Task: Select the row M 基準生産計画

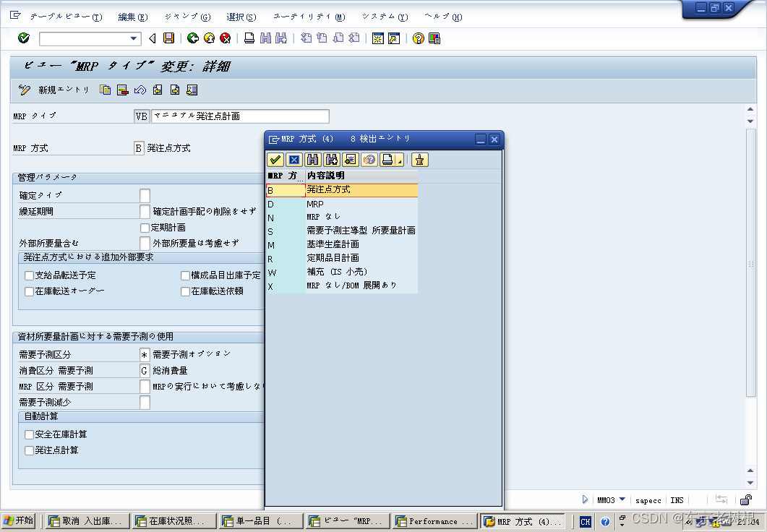Action: click(342, 246)
